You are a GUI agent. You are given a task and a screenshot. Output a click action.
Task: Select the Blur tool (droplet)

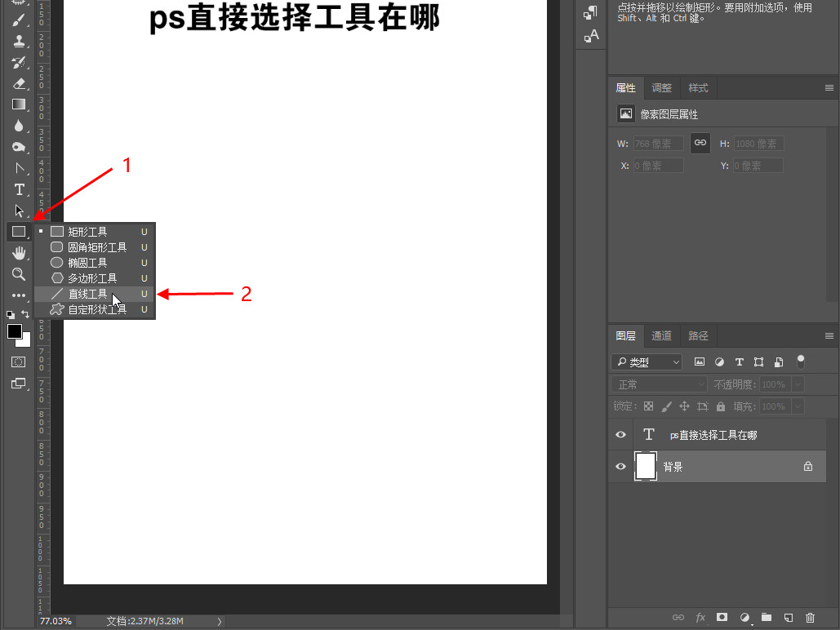tap(19, 126)
